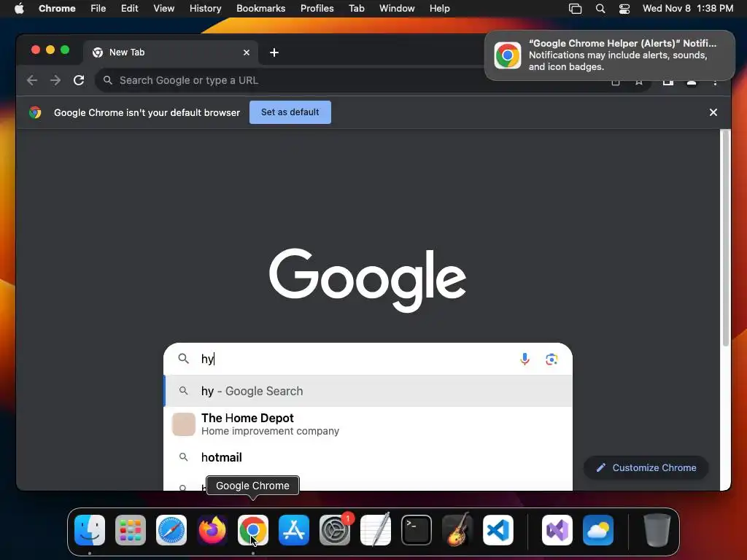
Task: Open the Bookmarks menu
Action: (x=260, y=9)
